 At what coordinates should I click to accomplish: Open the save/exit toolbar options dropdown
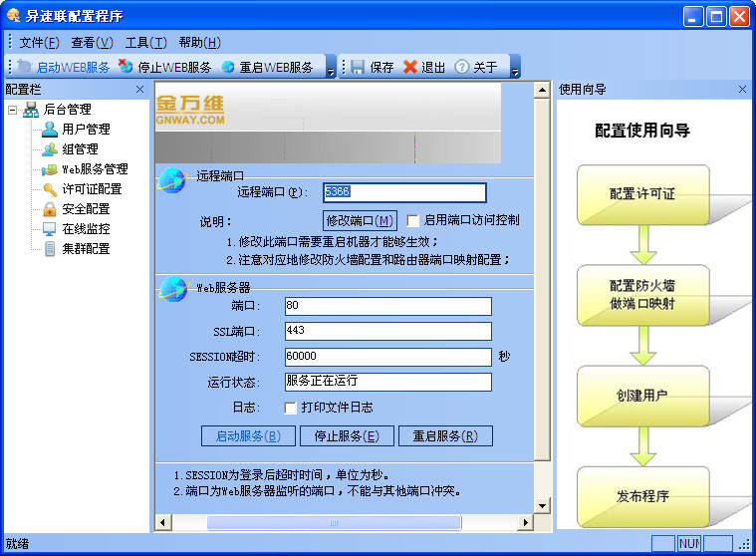coord(515,67)
